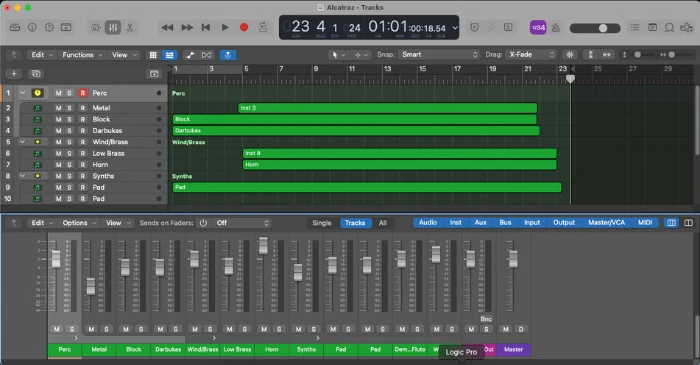Mute the Metal track
Screen dimensions: 700x365
click(58, 108)
